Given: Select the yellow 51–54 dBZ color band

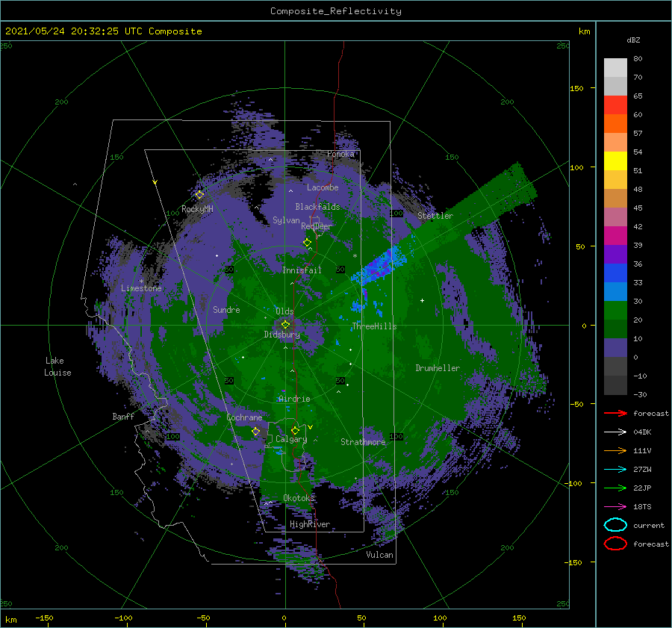Looking at the screenshot, I should tap(615, 161).
